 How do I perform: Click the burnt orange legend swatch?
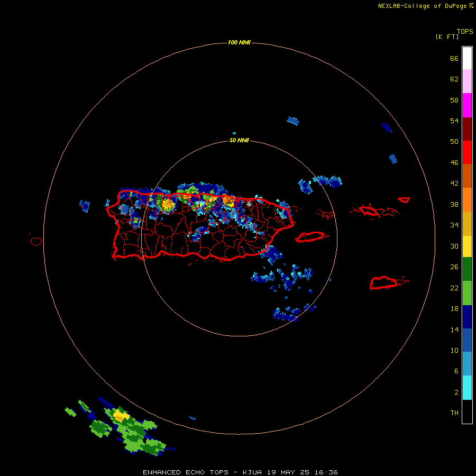pos(467,176)
